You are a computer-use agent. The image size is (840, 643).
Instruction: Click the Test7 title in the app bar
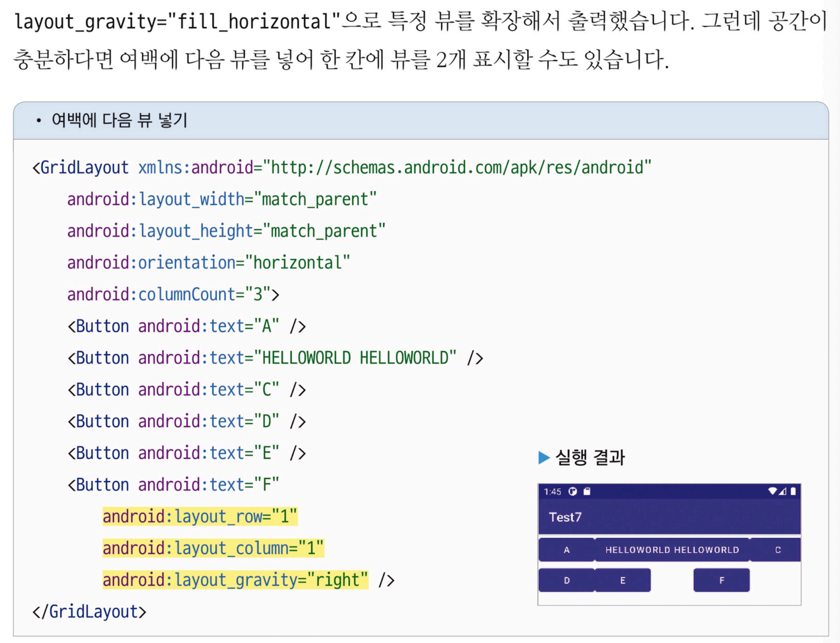(x=565, y=517)
